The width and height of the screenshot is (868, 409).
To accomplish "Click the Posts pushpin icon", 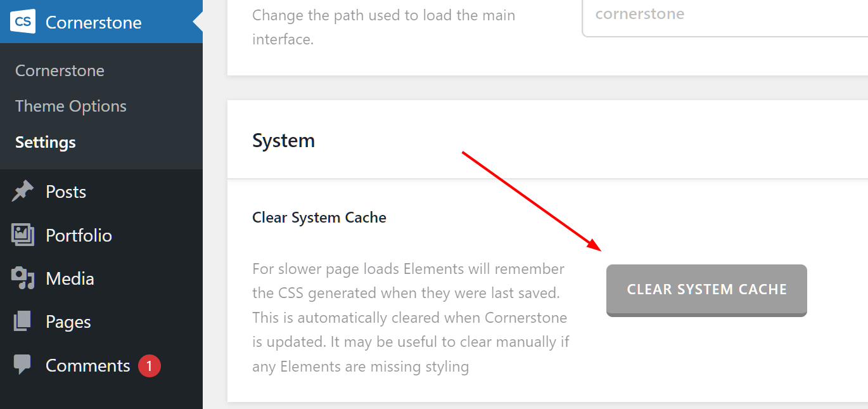I will pos(23,192).
